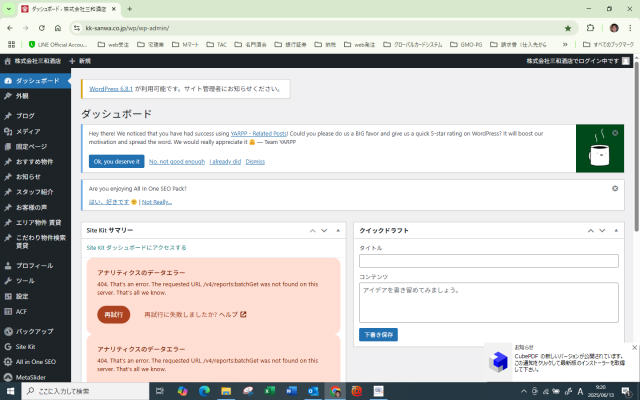This screenshot has width=640, height=400.
Task: Click the bookmark star icon in address bar
Action: tap(568, 28)
